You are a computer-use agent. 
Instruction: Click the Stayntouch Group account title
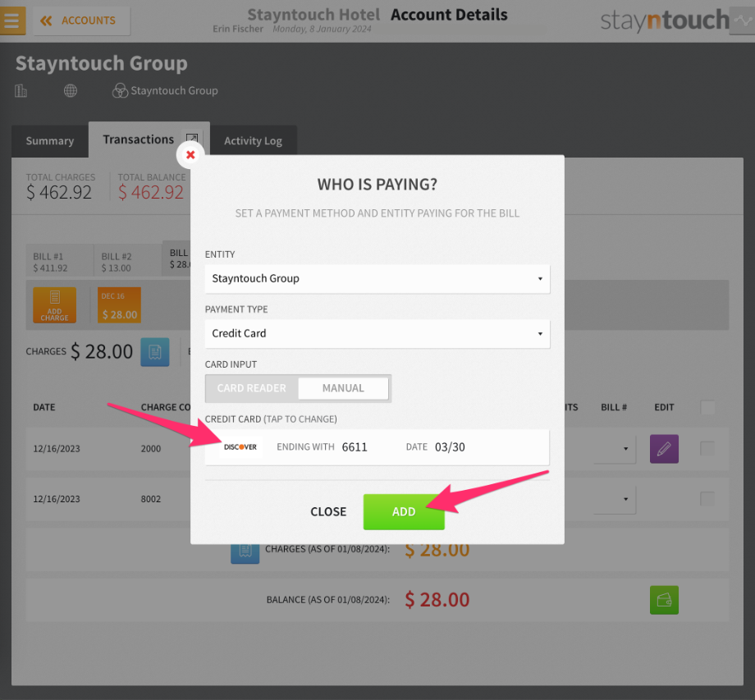pyautogui.click(x=102, y=63)
